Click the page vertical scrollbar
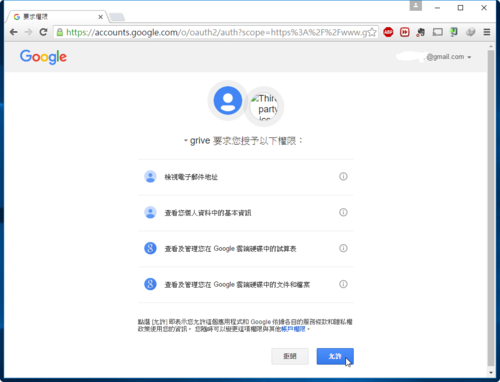Screen dimensions: 500x382 (491, 207)
